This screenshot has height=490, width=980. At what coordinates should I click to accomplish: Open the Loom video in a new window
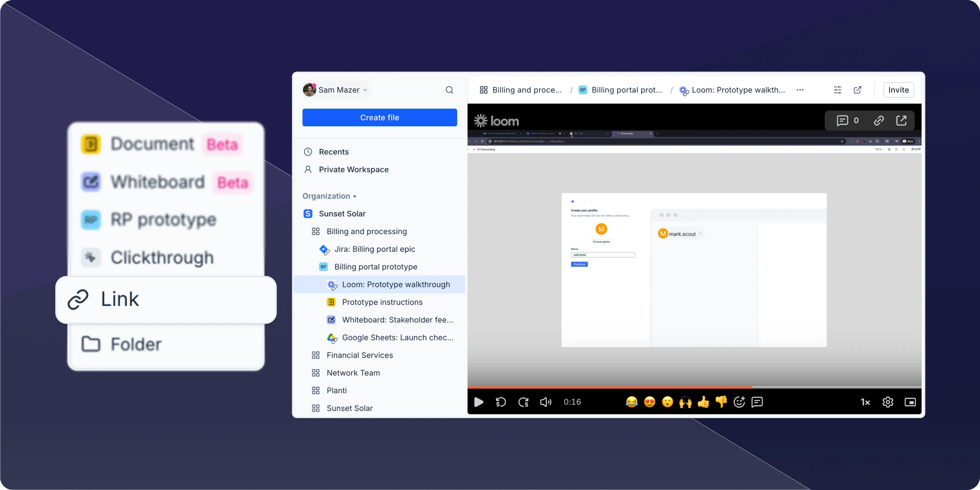901,121
